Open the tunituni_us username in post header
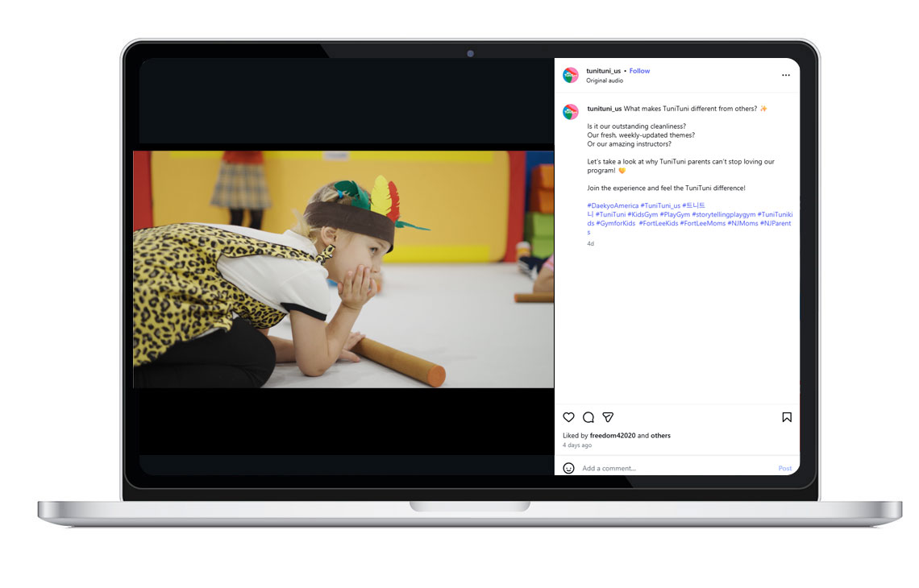 click(603, 71)
